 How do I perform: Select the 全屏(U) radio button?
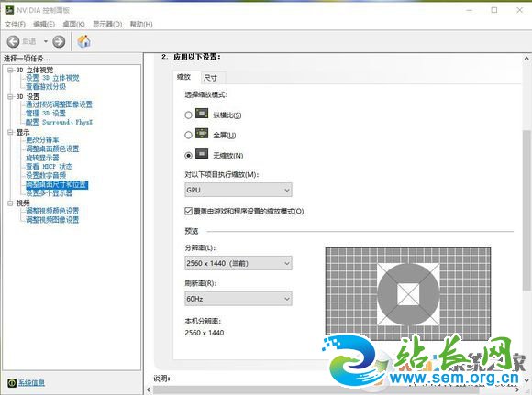[188, 136]
